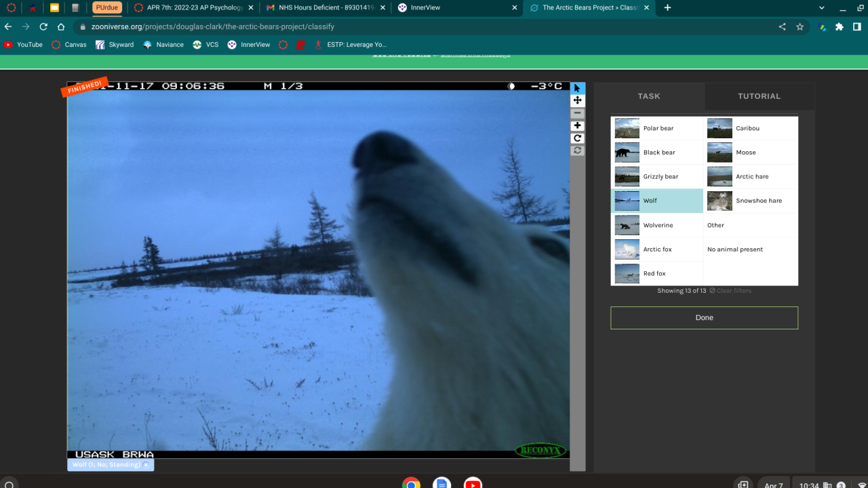Open the browser home page
Screen dimensions: 868x488
pyautogui.click(x=61, y=27)
